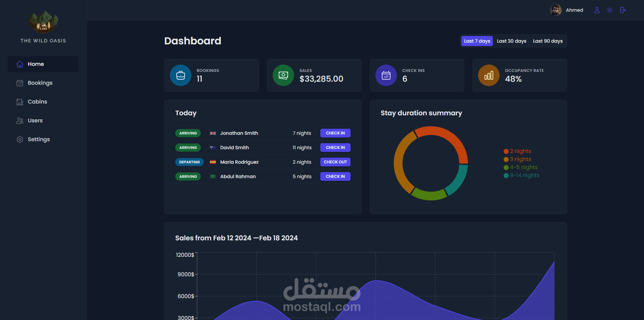Click the Sales banknote stat icon
The height and width of the screenshot is (320, 644).
[x=283, y=75]
